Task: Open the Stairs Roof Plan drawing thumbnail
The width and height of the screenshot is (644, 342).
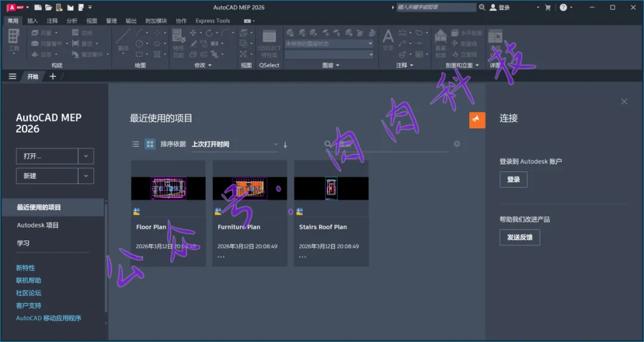Action: [x=332, y=188]
